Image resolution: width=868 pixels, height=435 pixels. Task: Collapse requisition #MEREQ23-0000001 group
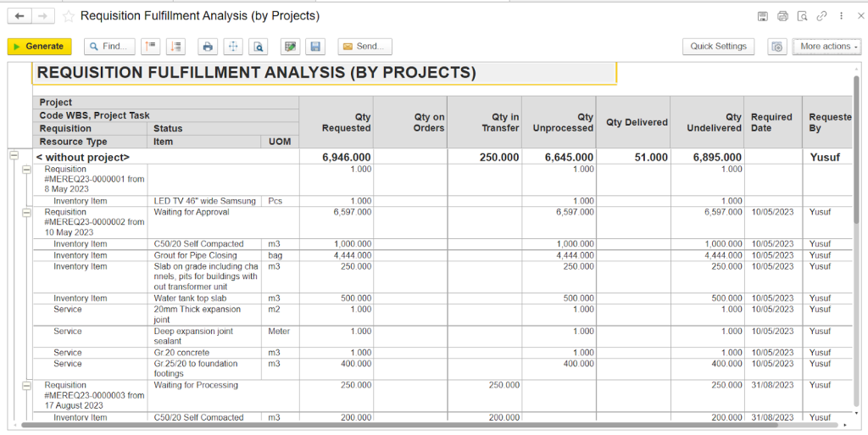26,170
